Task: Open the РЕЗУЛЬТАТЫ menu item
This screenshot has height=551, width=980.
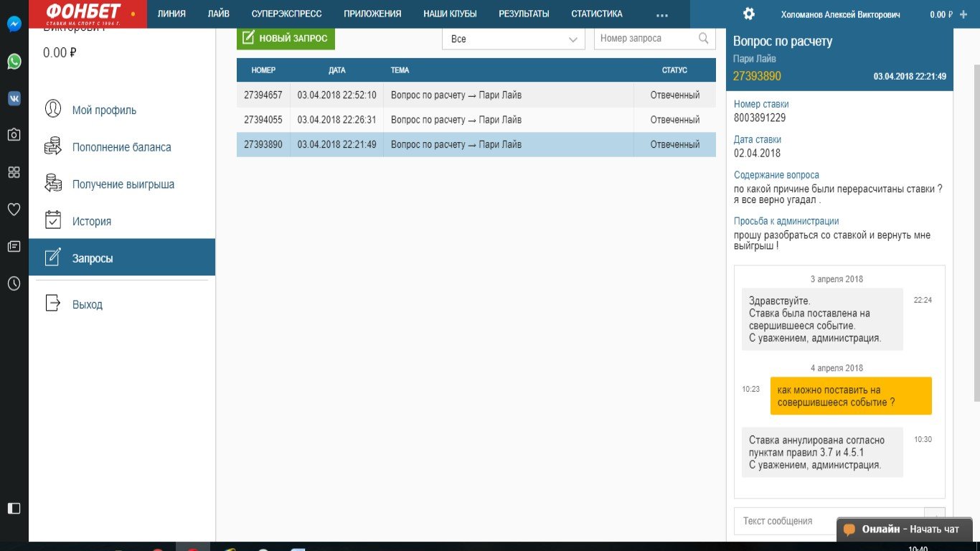Action: click(x=524, y=14)
